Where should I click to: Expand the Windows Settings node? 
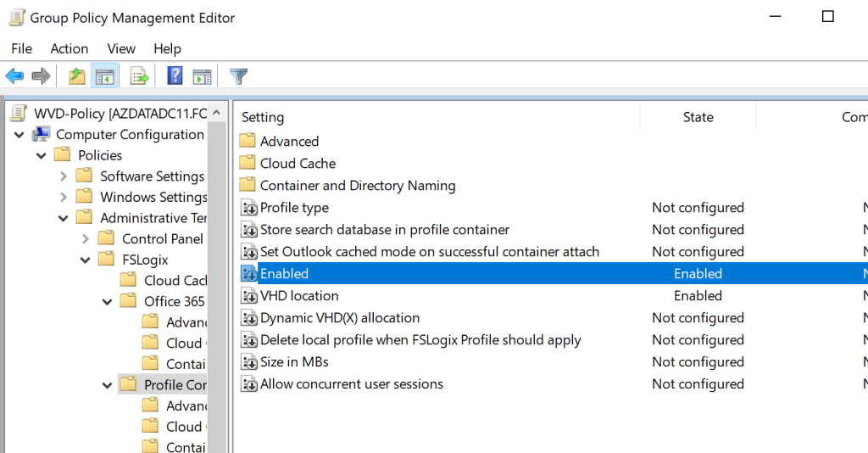coord(64,197)
